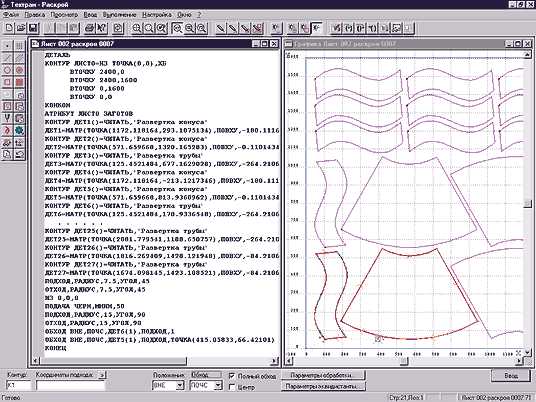Viewport: 536px width, 402px height.
Task: Click the New document toolbar icon
Action: pos(9,28)
